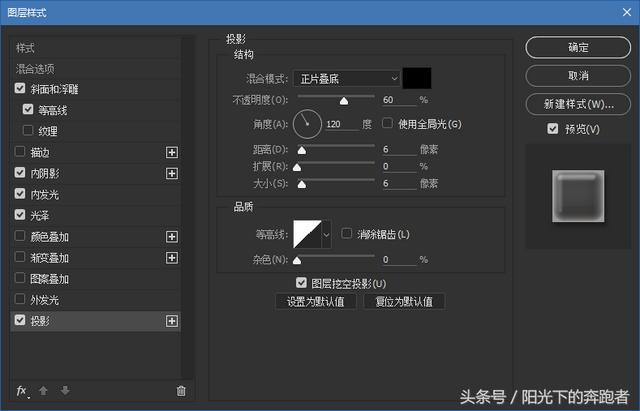
Task: Click the 距离 slider handle
Action: click(x=302, y=151)
